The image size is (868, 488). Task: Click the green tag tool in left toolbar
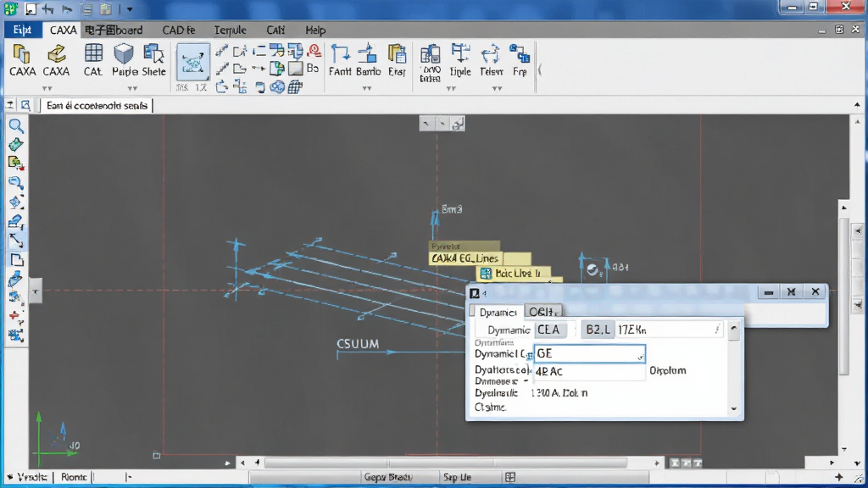[16, 145]
